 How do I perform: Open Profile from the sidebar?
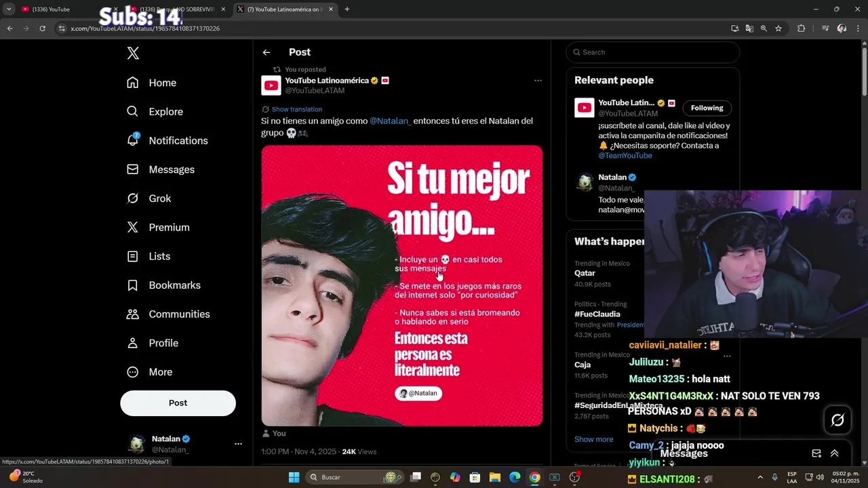(152, 343)
